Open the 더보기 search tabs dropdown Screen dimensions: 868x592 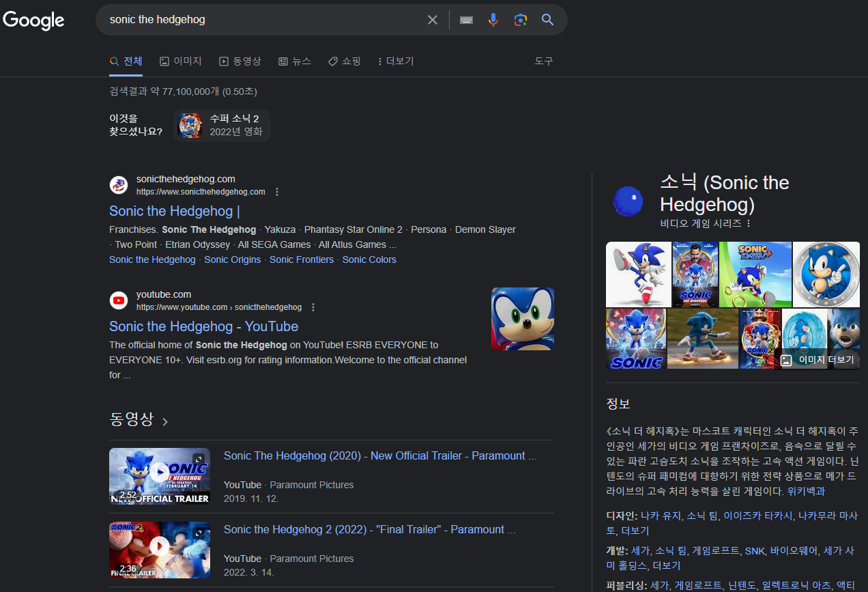pos(395,61)
